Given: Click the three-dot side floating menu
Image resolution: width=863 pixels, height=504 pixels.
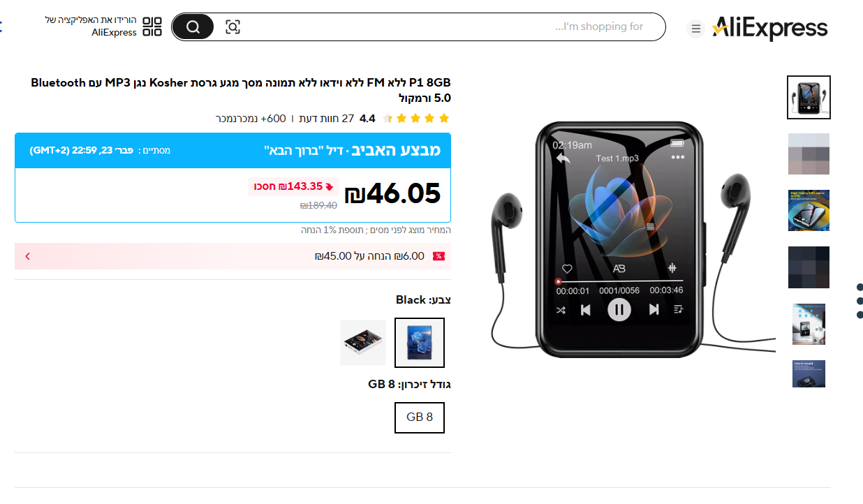Looking at the screenshot, I should pos(860,301).
